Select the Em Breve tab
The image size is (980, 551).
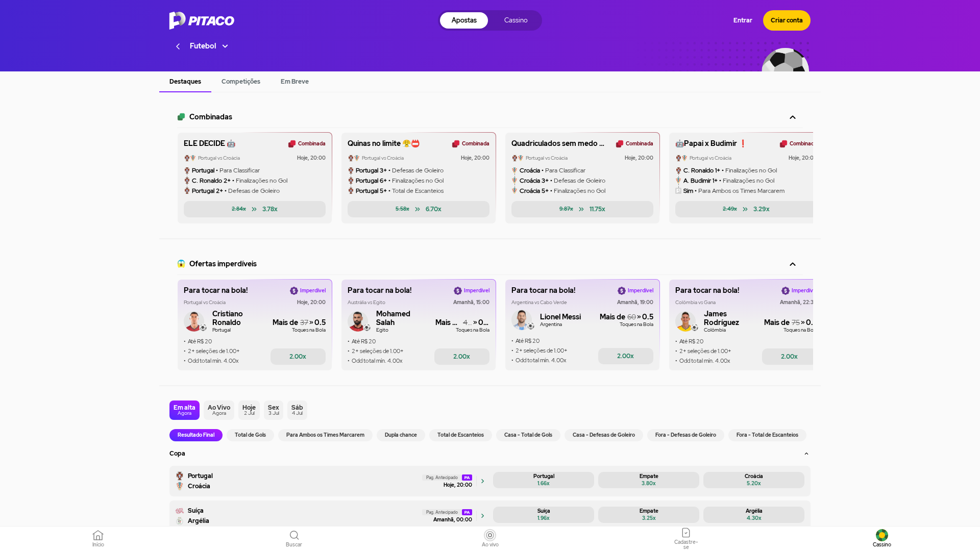coord(295,82)
